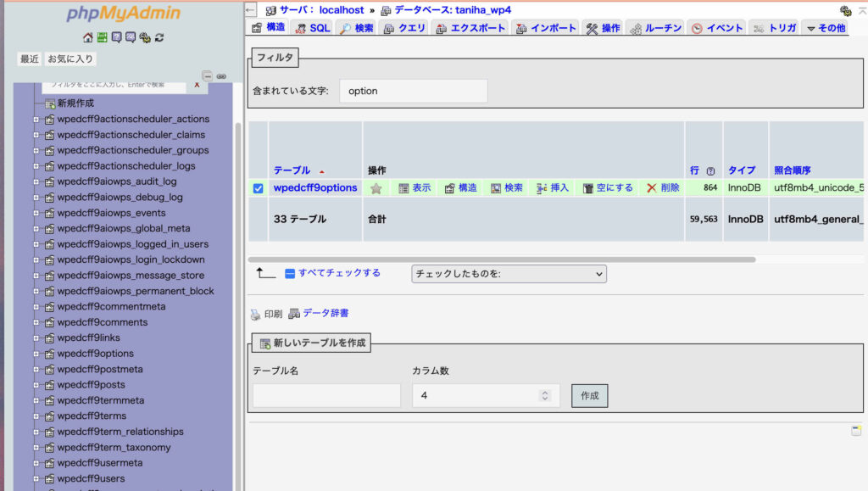868x491 pixels.
Task: Open table icon for wpedcff9commentmeta
Action: pyautogui.click(x=49, y=307)
